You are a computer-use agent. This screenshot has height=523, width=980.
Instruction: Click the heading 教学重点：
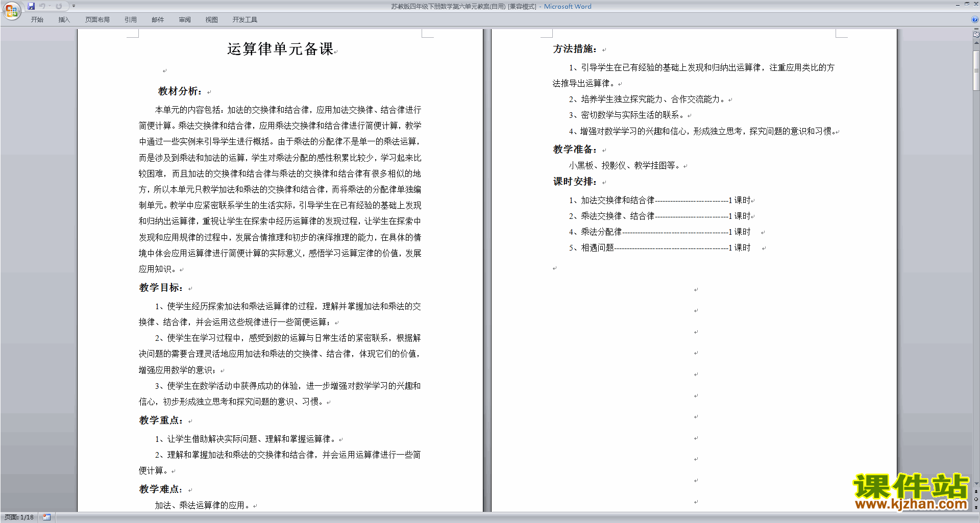[x=161, y=420]
